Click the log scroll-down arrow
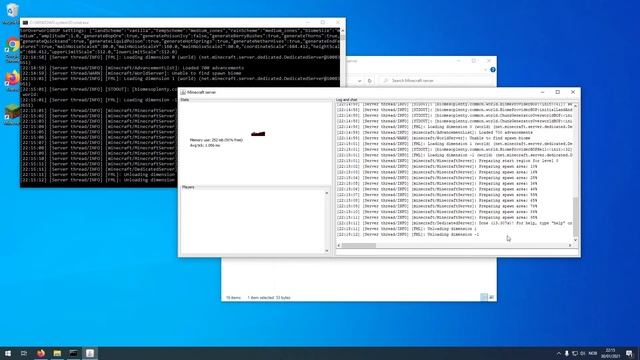This screenshot has height=360, width=640. coord(576,240)
